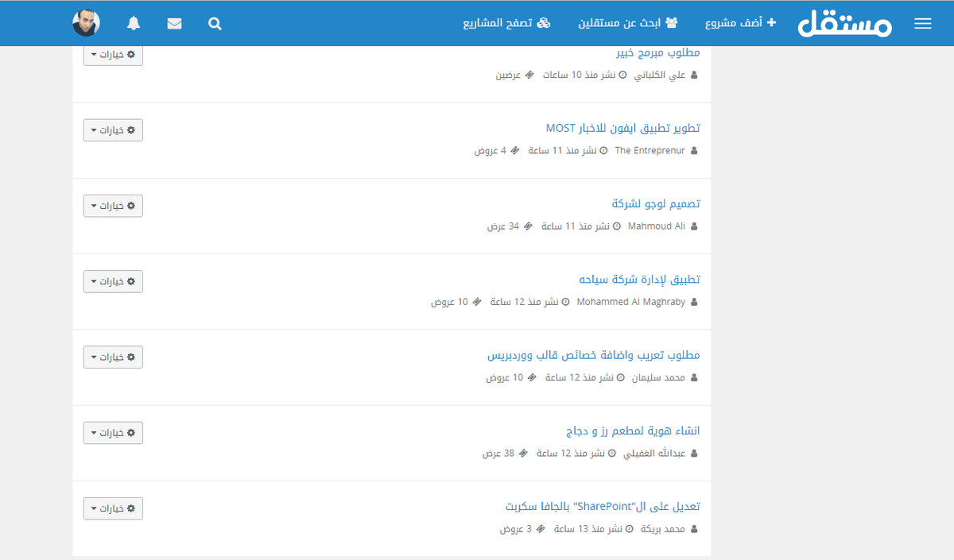Click the ticket icon beside 38 عرض
The width and height of the screenshot is (954, 560).
(523, 454)
